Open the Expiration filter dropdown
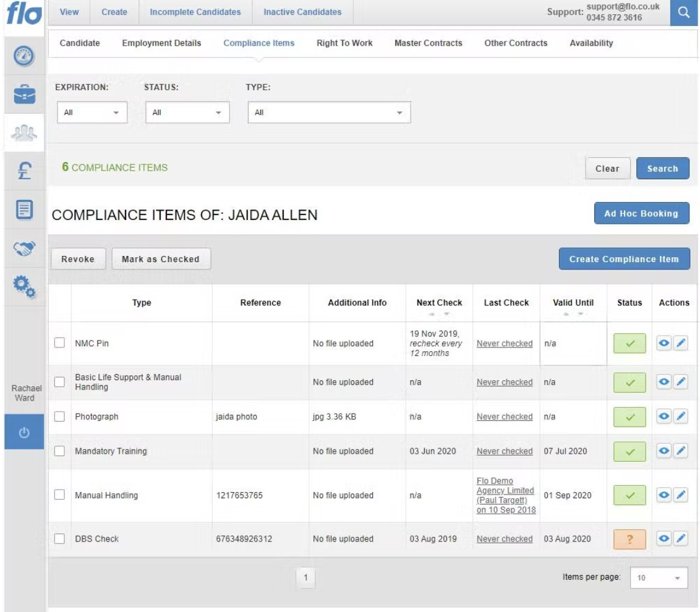Viewport: 700px width, 612px height. tap(92, 113)
